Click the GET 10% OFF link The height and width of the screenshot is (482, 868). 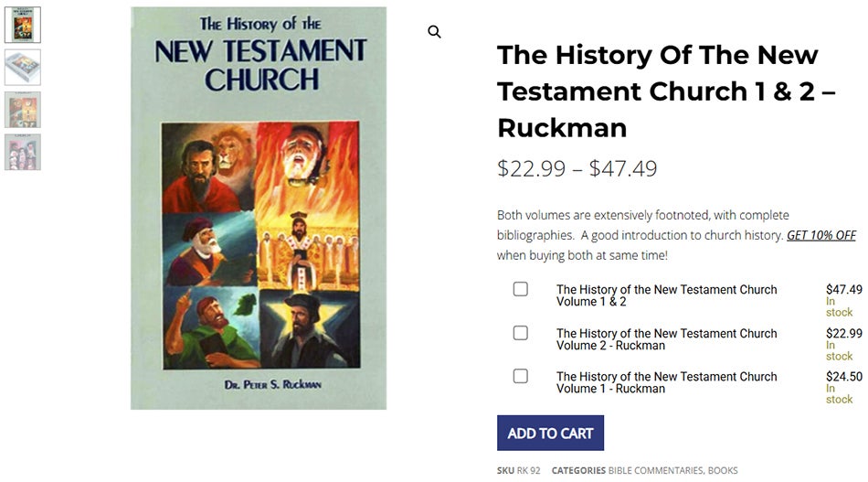pyautogui.click(x=820, y=235)
